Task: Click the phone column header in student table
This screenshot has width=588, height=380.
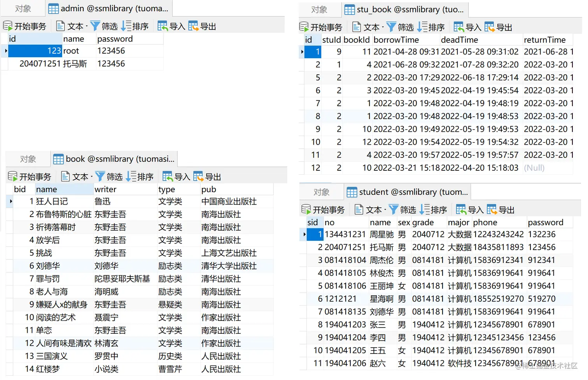Action: pyautogui.click(x=499, y=222)
